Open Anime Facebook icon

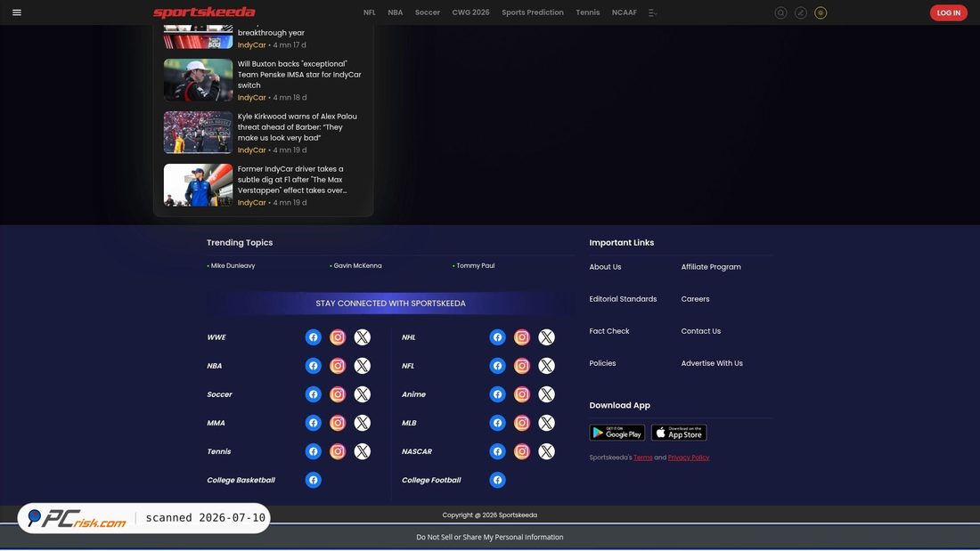coord(497,394)
